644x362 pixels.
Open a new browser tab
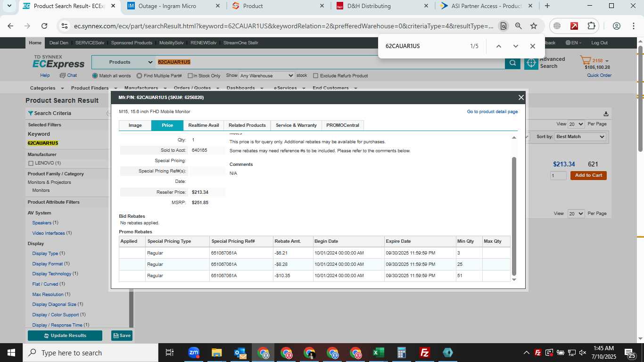(x=547, y=6)
